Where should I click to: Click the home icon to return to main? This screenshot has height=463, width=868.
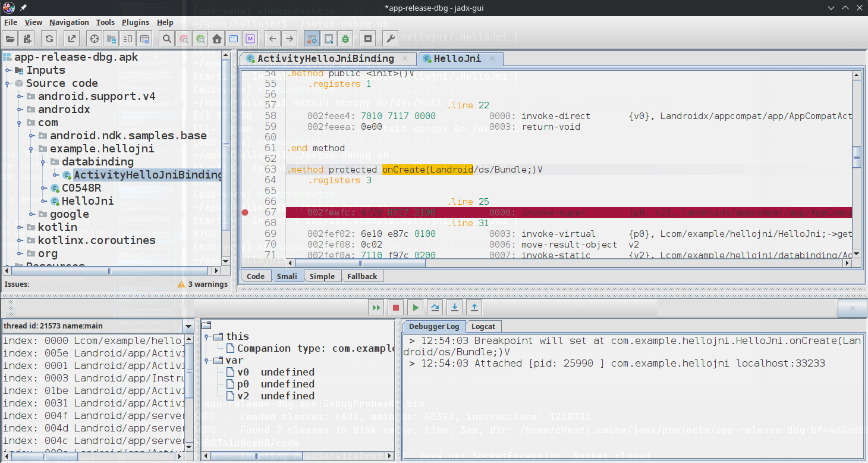(x=217, y=38)
